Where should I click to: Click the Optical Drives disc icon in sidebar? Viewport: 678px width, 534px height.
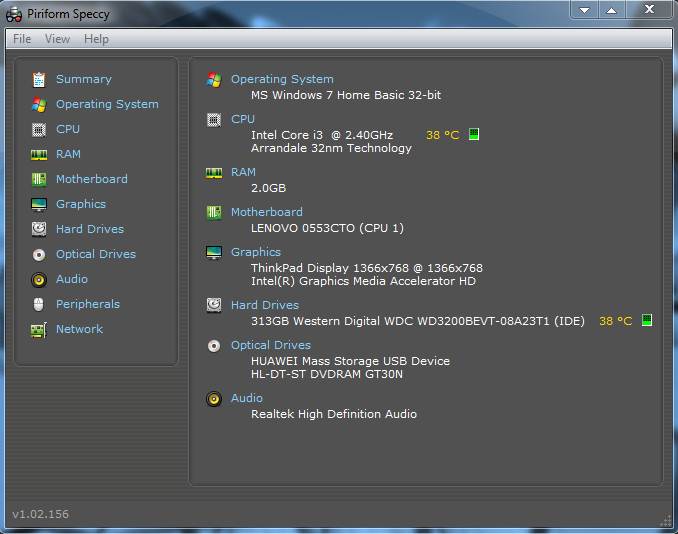point(39,255)
